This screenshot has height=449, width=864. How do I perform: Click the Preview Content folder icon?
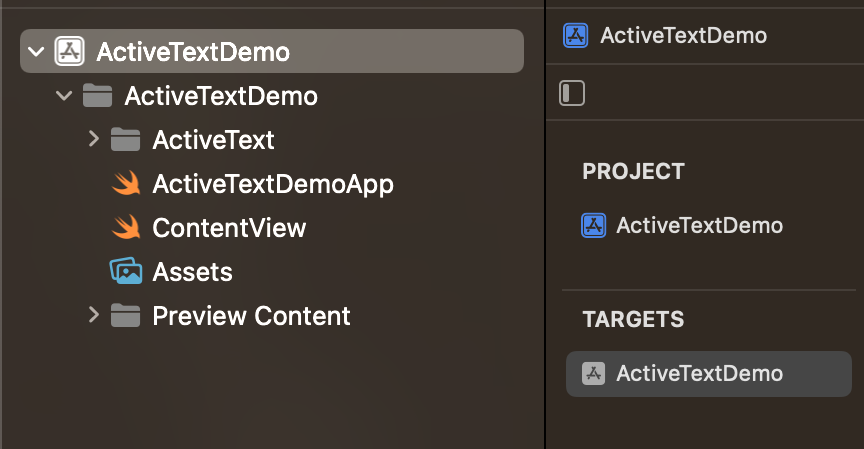[125, 316]
